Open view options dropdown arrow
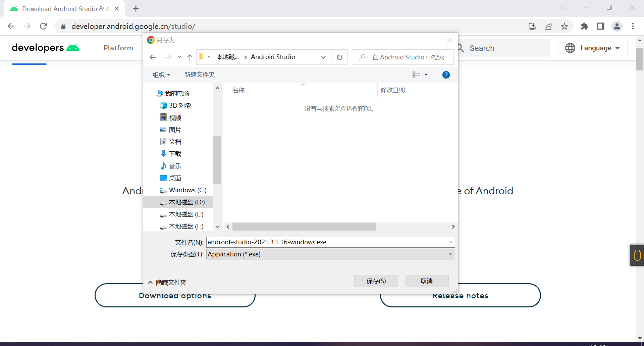Image resolution: width=644 pixels, height=346 pixels. (426, 75)
